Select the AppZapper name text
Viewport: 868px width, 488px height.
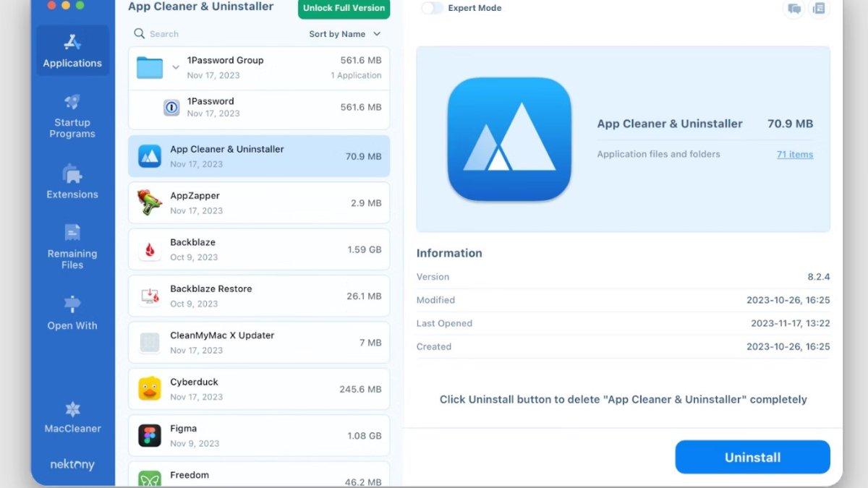pos(195,196)
